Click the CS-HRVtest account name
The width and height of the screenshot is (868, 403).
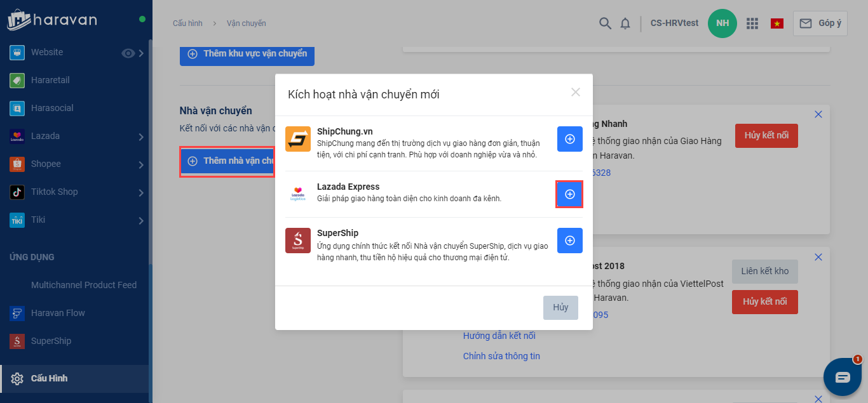(674, 23)
